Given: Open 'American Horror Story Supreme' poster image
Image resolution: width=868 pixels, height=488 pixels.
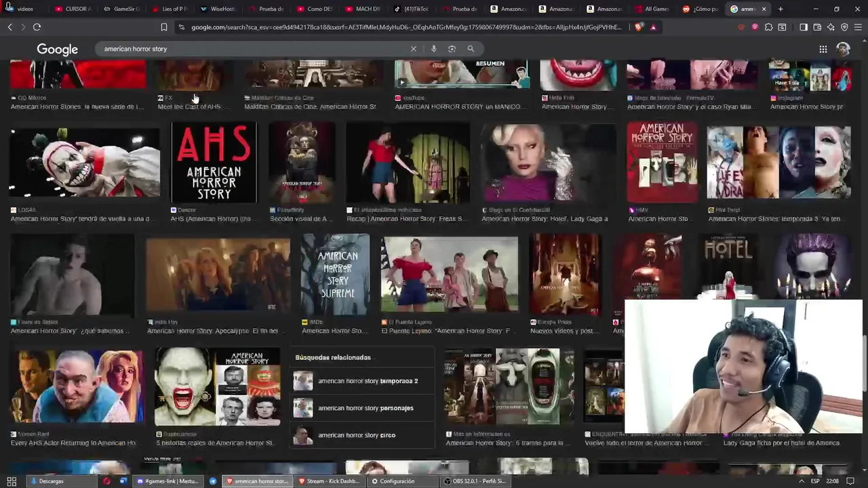Looking at the screenshot, I should pyautogui.click(x=335, y=274).
